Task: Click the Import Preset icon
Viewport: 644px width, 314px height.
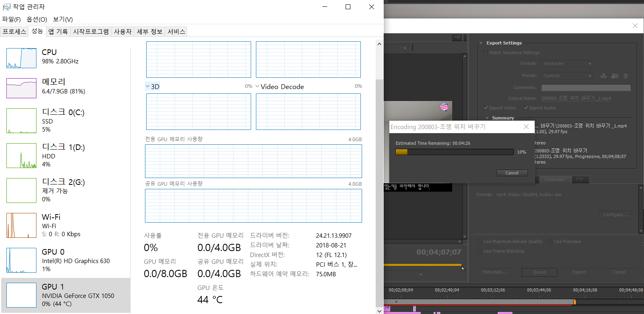Action: click(615, 76)
